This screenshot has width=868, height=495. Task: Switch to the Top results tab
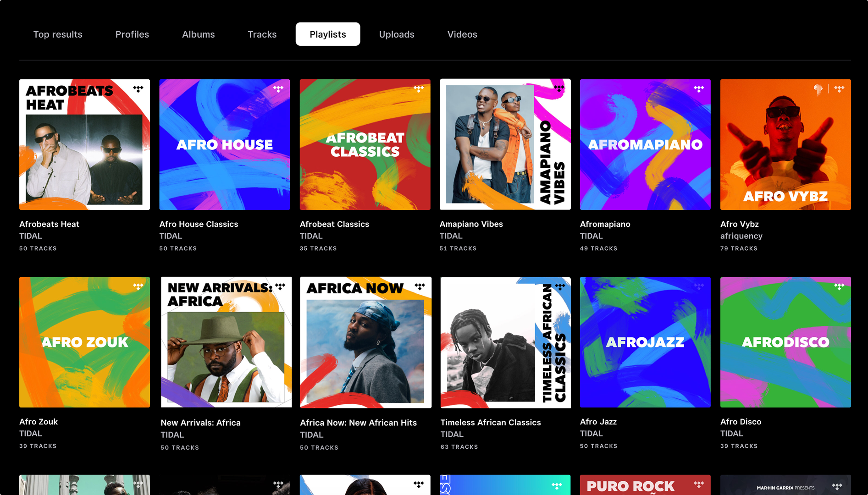pos(58,34)
